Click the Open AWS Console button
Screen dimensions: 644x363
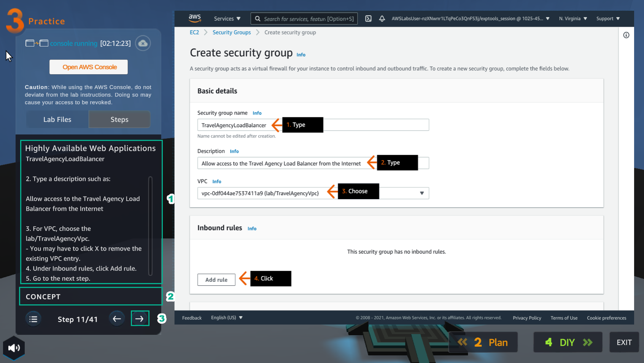(x=89, y=67)
